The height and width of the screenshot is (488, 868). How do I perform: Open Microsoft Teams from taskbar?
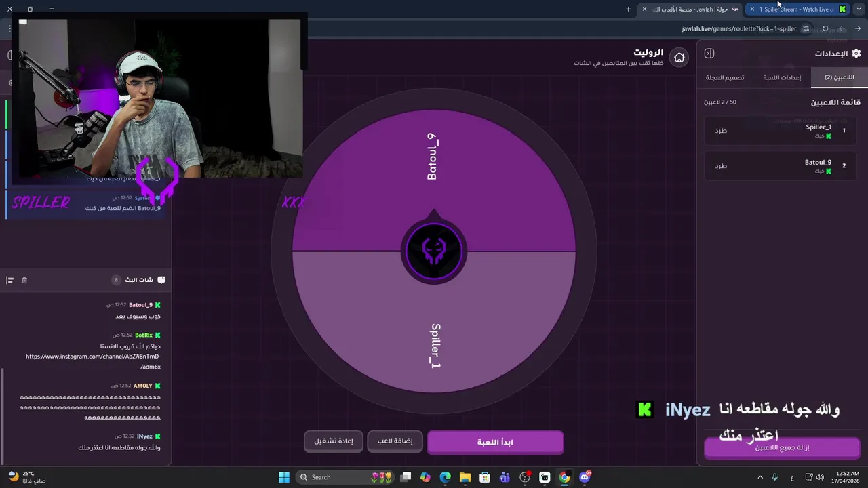coord(505,477)
